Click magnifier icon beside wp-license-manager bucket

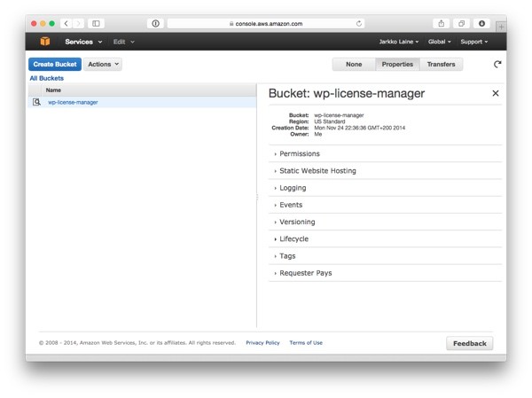(x=36, y=102)
